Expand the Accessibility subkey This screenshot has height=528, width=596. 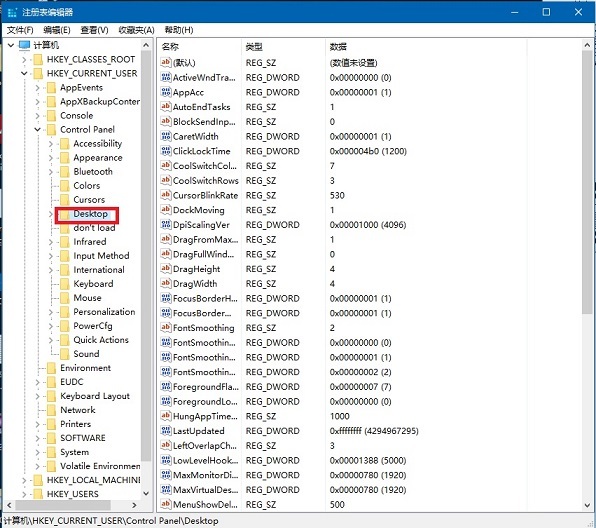[x=51, y=144]
